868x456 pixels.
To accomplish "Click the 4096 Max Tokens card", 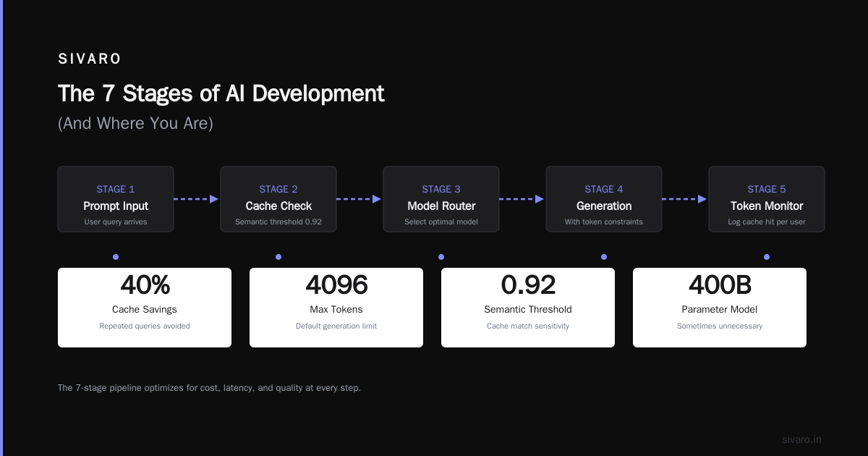I will click(x=336, y=308).
